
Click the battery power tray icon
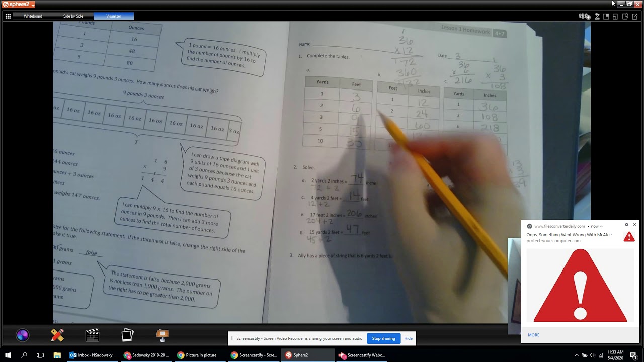point(585,355)
